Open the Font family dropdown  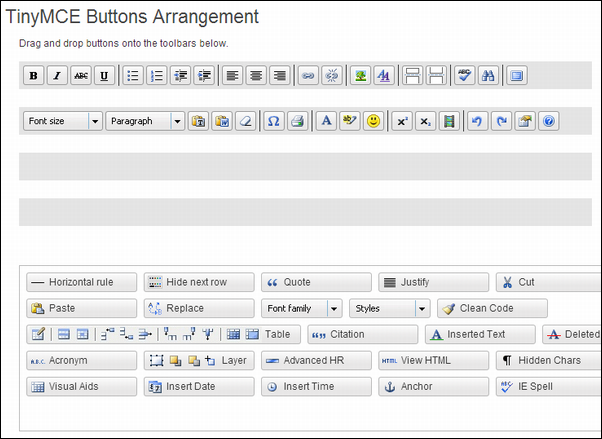coord(302,308)
